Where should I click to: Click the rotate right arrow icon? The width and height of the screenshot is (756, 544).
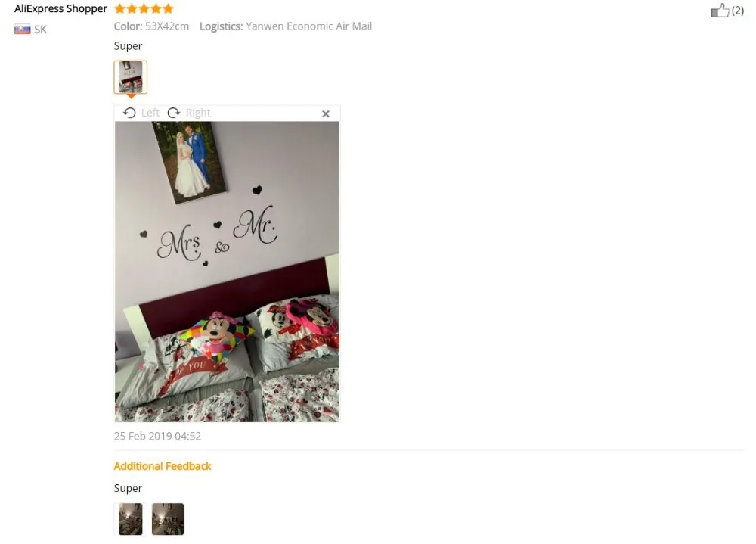pos(174,113)
